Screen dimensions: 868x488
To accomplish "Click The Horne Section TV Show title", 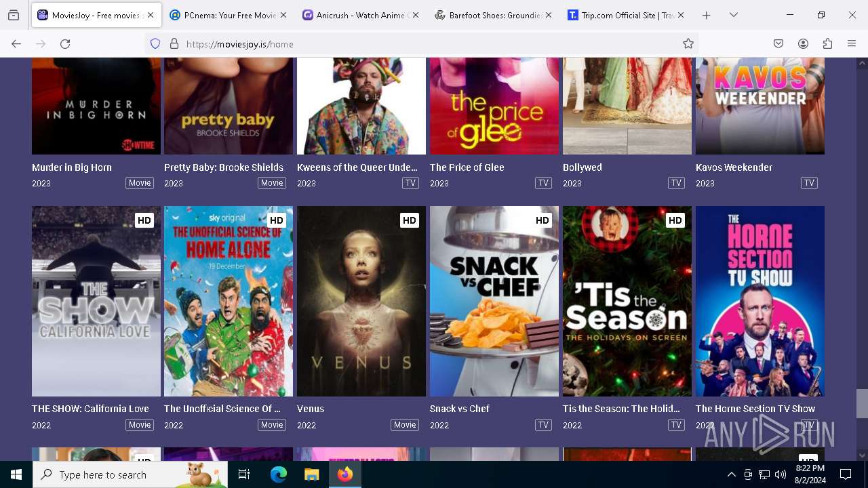I will pyautogui.click(x=755, y=409).
